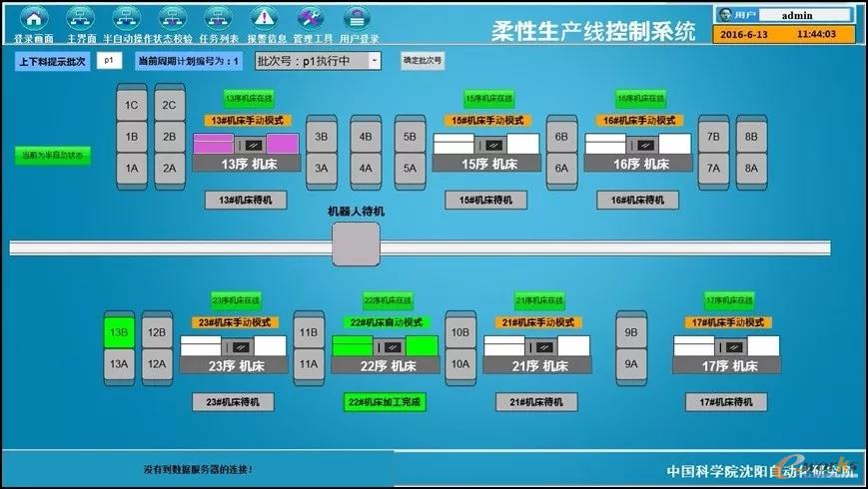Screen dimensions: 868x489
Task: Click the 16#机床手动模式 orange label
Action: tap(639, 120)
